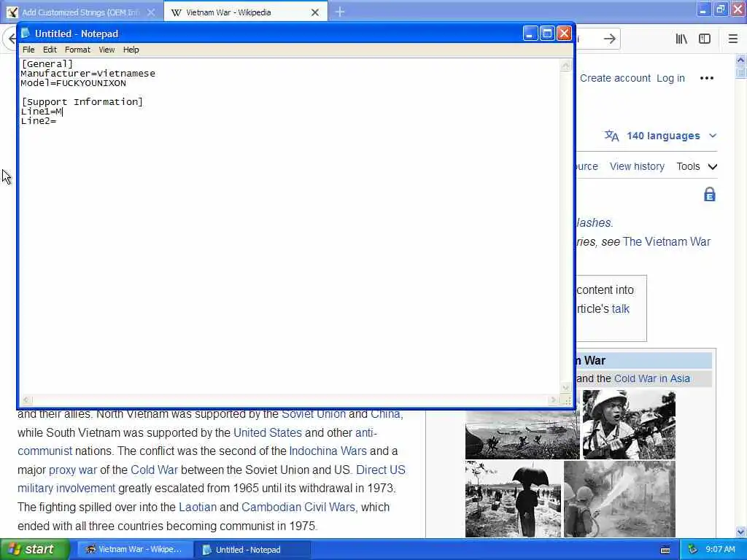This screenshot has height=560, width=747.
Task: Maximize the Notepad window
Action: click(547, 34)
